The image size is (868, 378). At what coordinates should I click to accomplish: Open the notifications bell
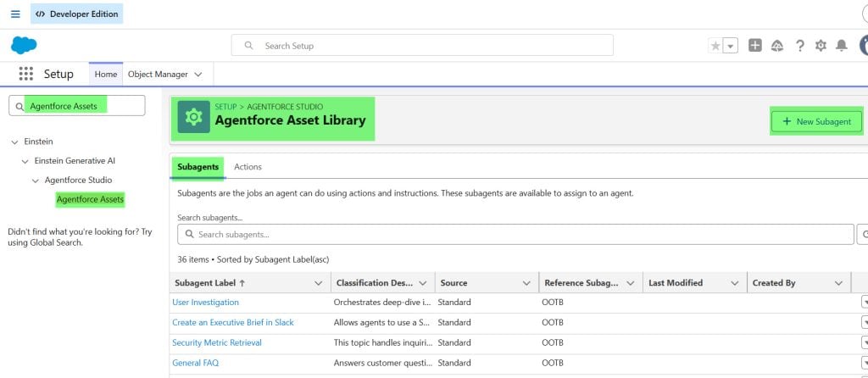[842, 46]
